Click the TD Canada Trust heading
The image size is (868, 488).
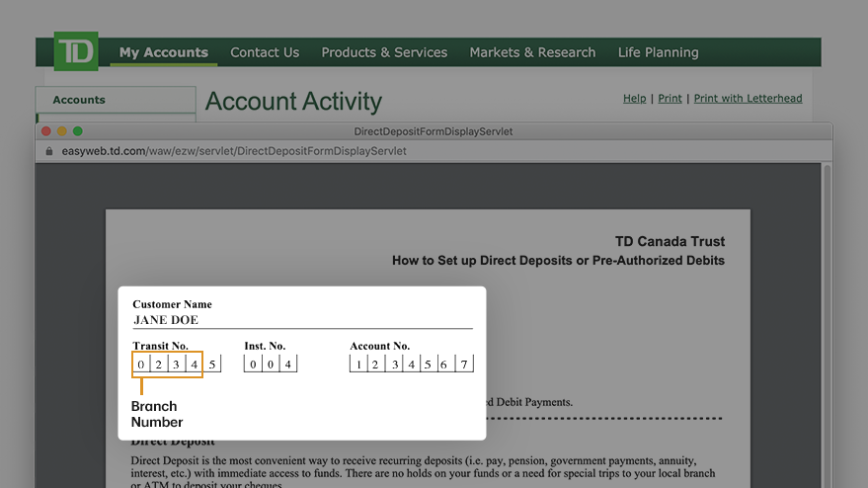point(670,241)
